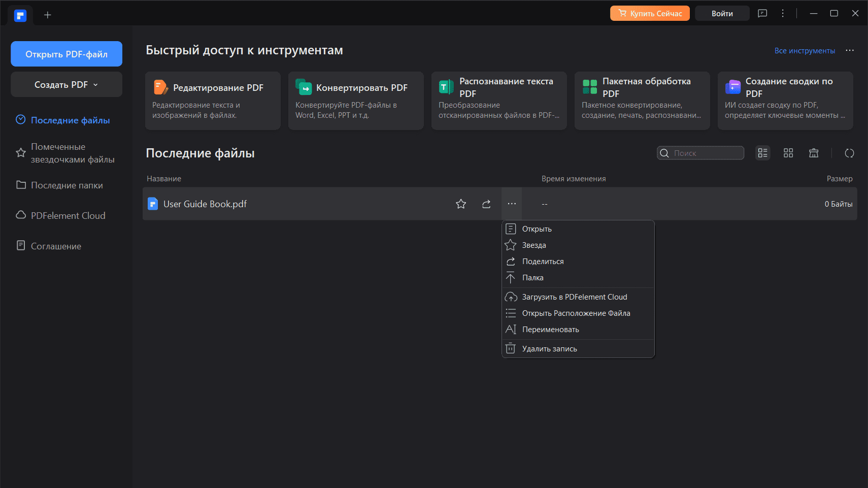Open the vertical three-dots title bar menu
This screenshot has height=488, width=868.
(783, 14)
